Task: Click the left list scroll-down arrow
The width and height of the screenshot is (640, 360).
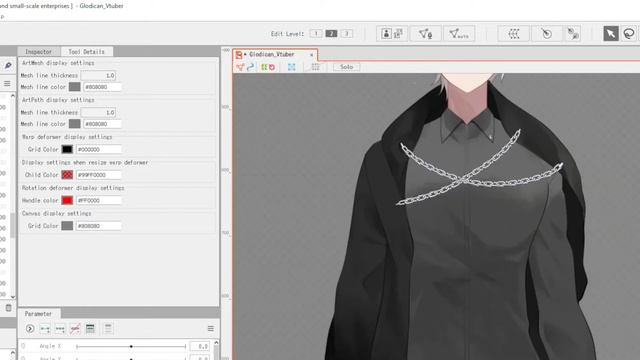Action: point(13,297)
